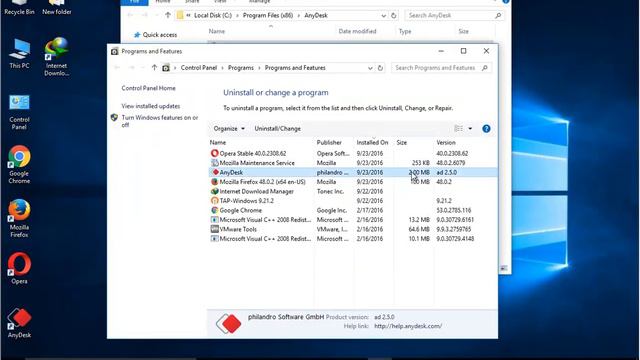Image resolution: width=640 pixels, height=360 pixels.
Task: Select Mozilla Firefox 48.0.2 program name
Action: pos(262,182)
